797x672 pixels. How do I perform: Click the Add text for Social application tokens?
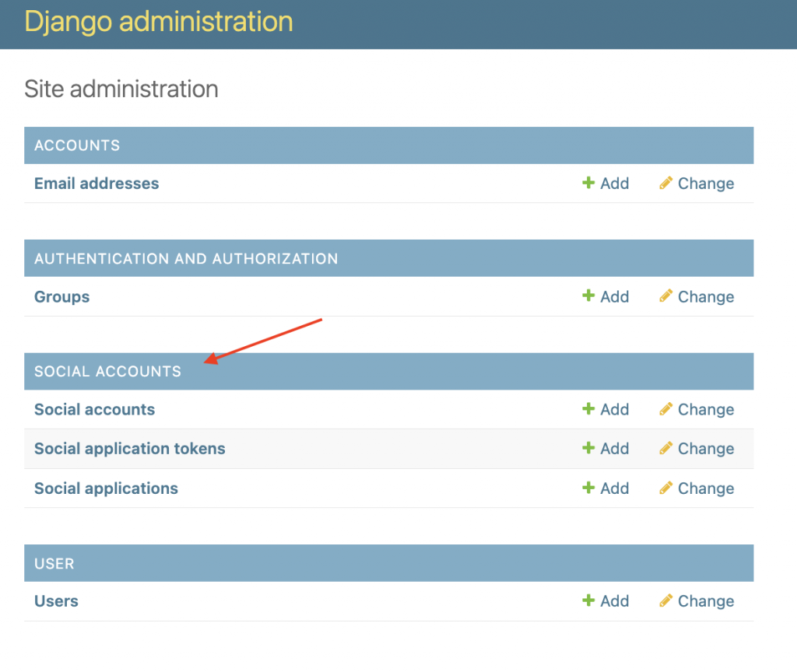tap(615, 449)
